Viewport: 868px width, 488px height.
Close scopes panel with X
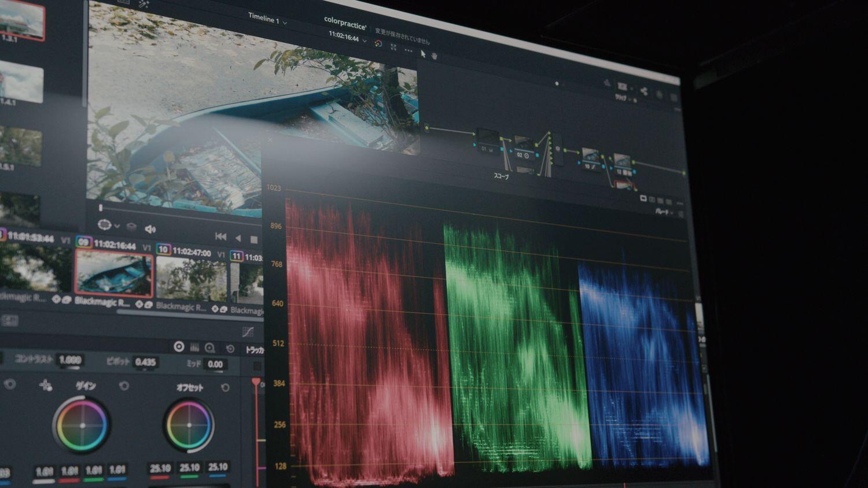point(270,139)
